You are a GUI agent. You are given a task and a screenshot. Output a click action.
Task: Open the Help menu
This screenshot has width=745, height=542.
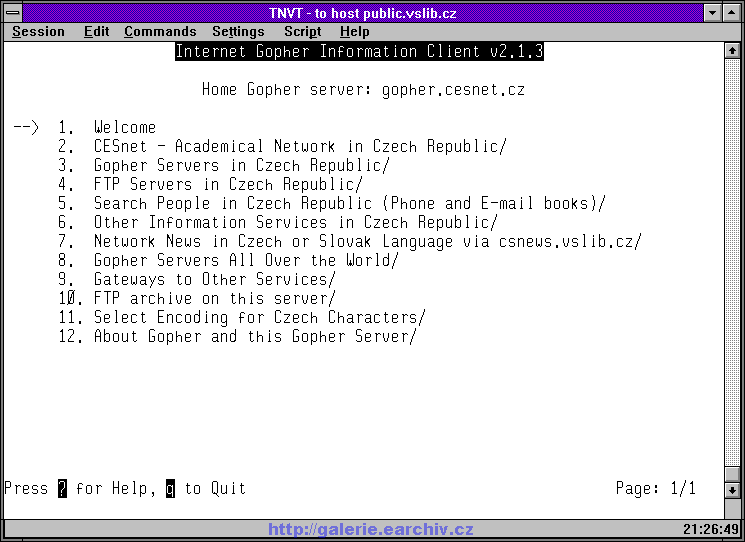tap(354, 31)
